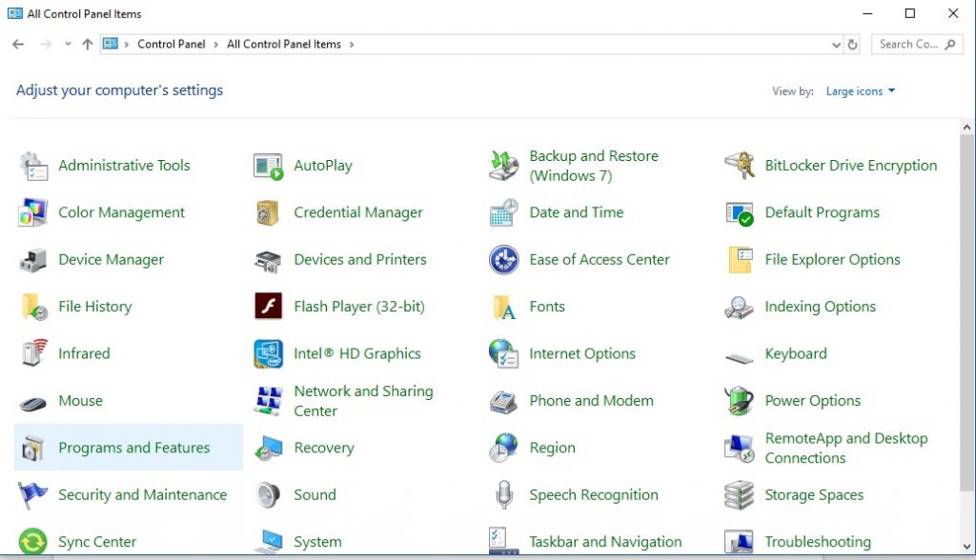Open the Mouse icon
976x560 pixels.
[33, 403]
